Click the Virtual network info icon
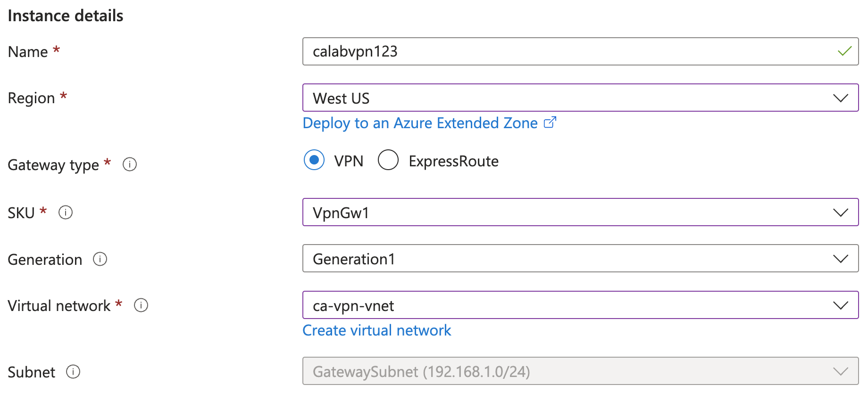Viewport: 868px width, 393px height. (x=141, y=305)
